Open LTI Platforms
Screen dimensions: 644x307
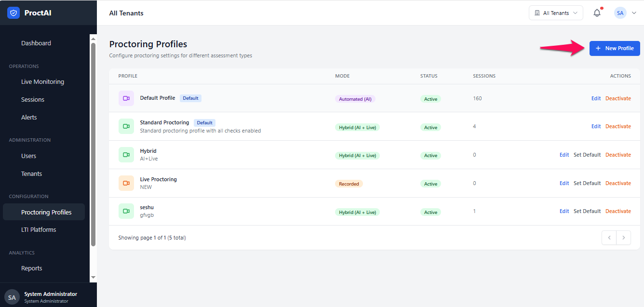click(39, 229)
